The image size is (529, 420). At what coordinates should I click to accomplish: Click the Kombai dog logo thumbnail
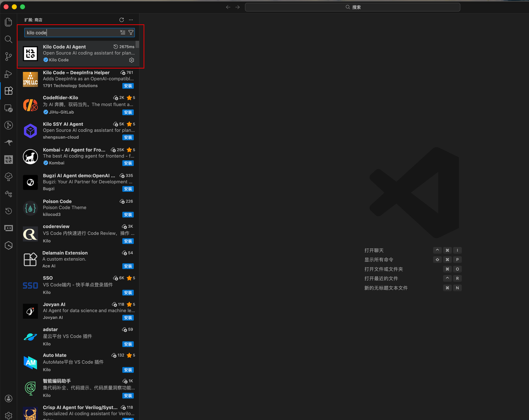click(x=31, y=157)
